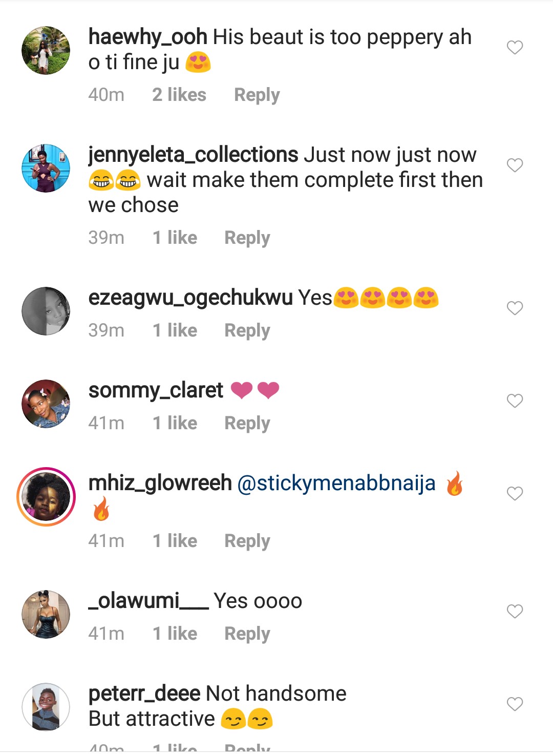Like ezeagwu_ogechukwu's comment
Viewport: 553px width, 756px height.
(x=515, y=308)
